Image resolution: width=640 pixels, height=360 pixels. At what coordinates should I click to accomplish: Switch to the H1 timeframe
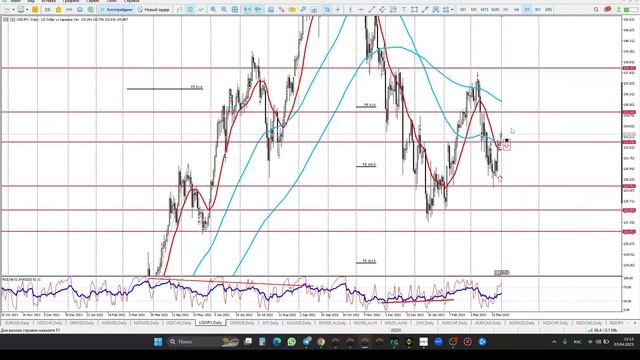[x=506, y=9]
